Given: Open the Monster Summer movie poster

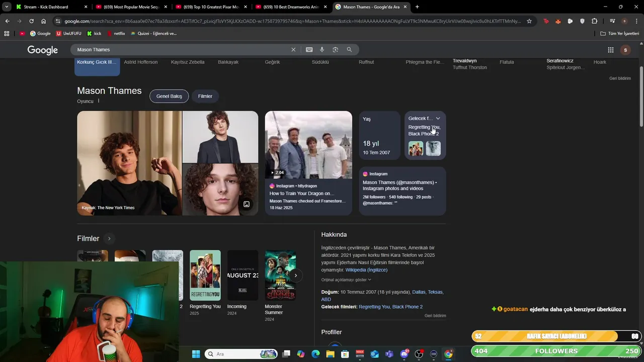Looking at the screenshot, I should tap(280, 275).
